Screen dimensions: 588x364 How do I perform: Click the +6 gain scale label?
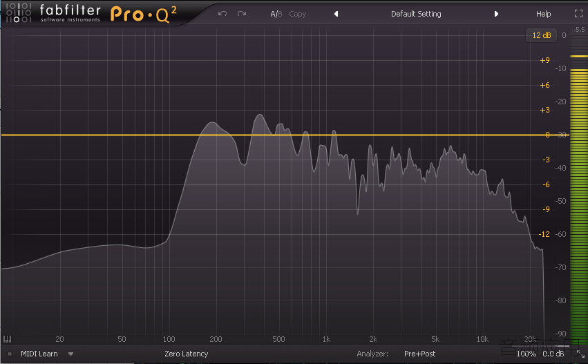(x=544, y=85)
